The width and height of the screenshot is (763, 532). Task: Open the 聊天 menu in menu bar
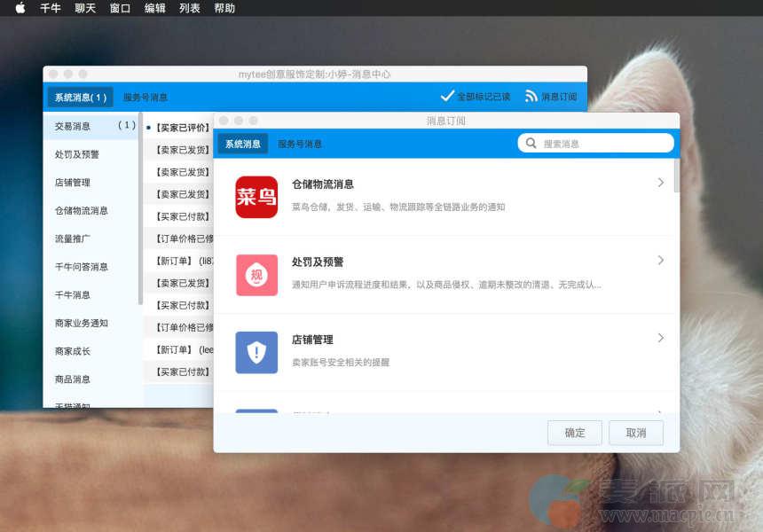tap(85, 8)
